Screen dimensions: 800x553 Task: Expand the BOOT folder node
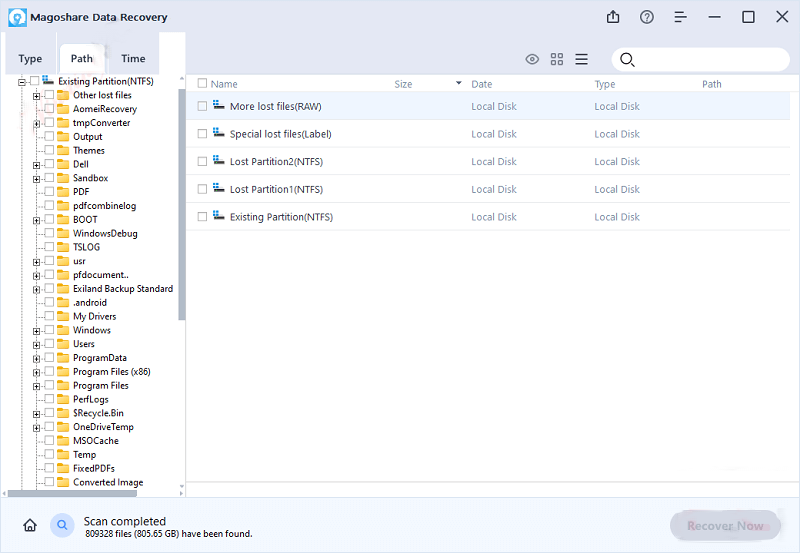(x=36, y=221)
